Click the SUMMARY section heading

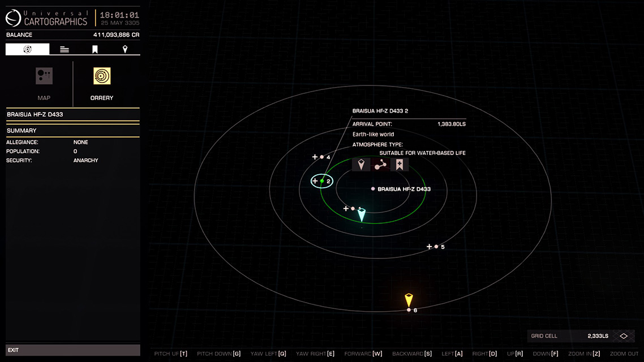22,131
